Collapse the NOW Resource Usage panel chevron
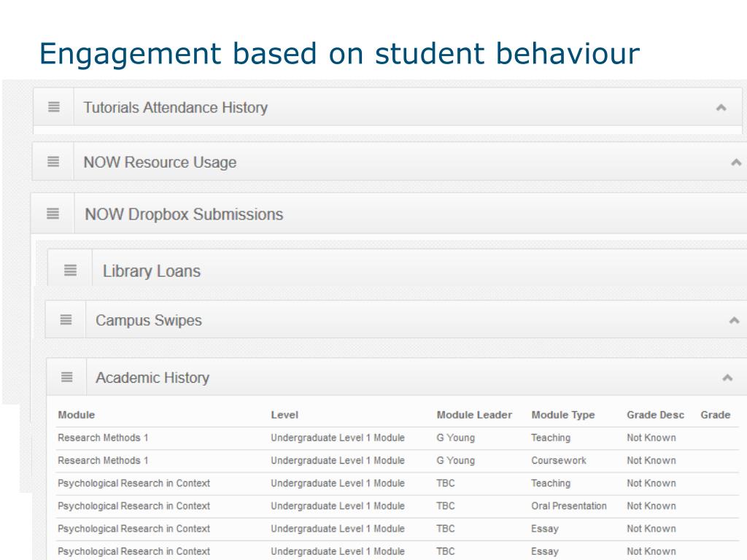Image resolution: width=747 pixels, height=560 pixels. [737, 163]
